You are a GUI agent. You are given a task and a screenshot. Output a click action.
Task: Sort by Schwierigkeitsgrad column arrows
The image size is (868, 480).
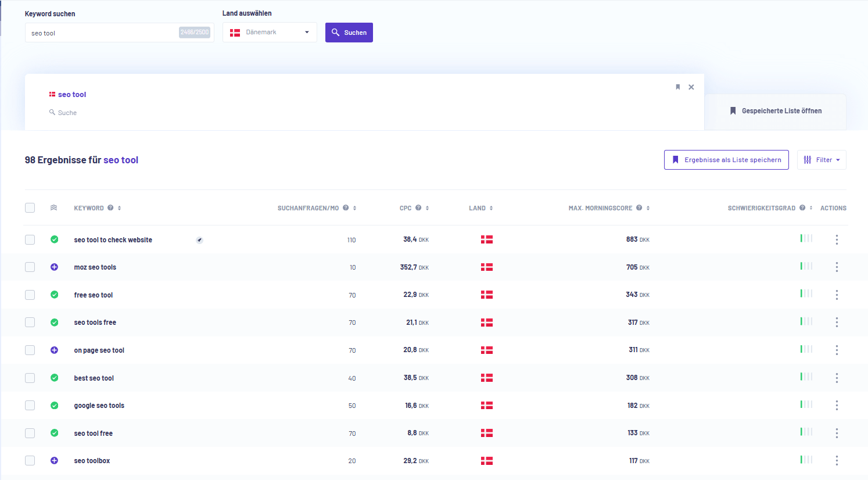pyautogui.click(x=811, y=208)
